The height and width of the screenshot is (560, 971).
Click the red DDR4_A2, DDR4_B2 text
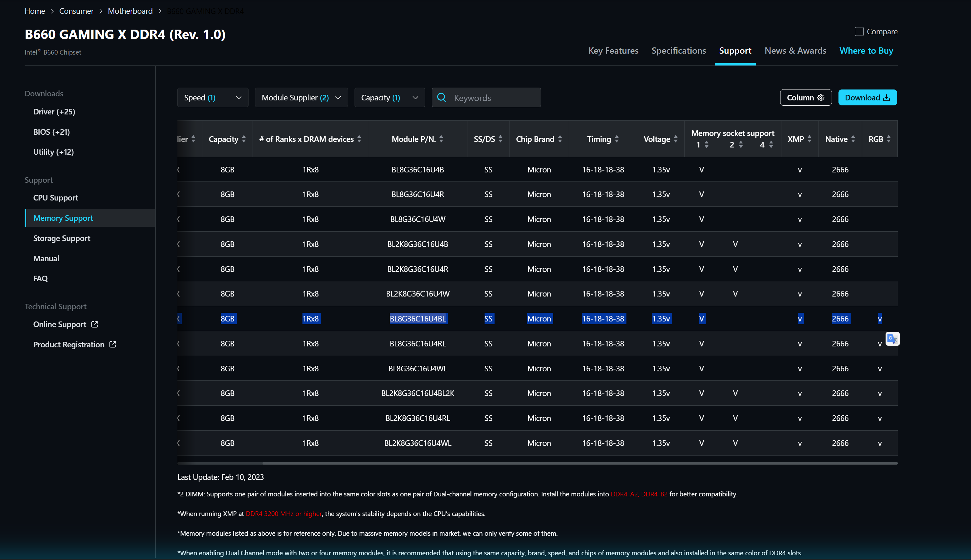pos(639,494)
